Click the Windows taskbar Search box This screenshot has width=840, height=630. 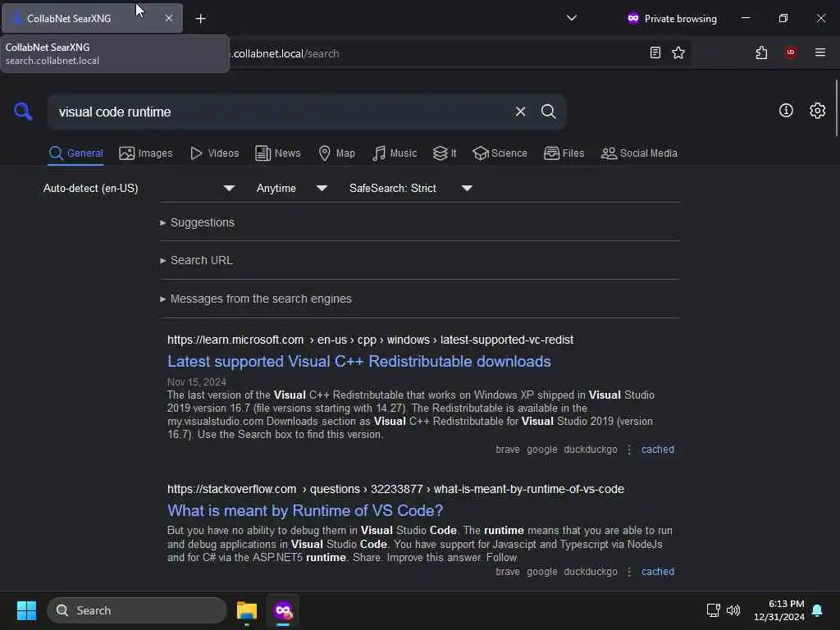(137, 610)
